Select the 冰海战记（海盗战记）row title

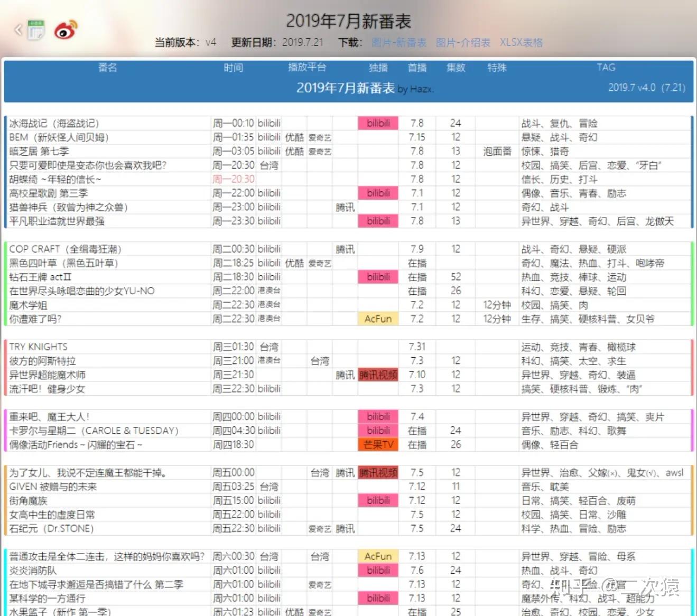pos(54,123)
